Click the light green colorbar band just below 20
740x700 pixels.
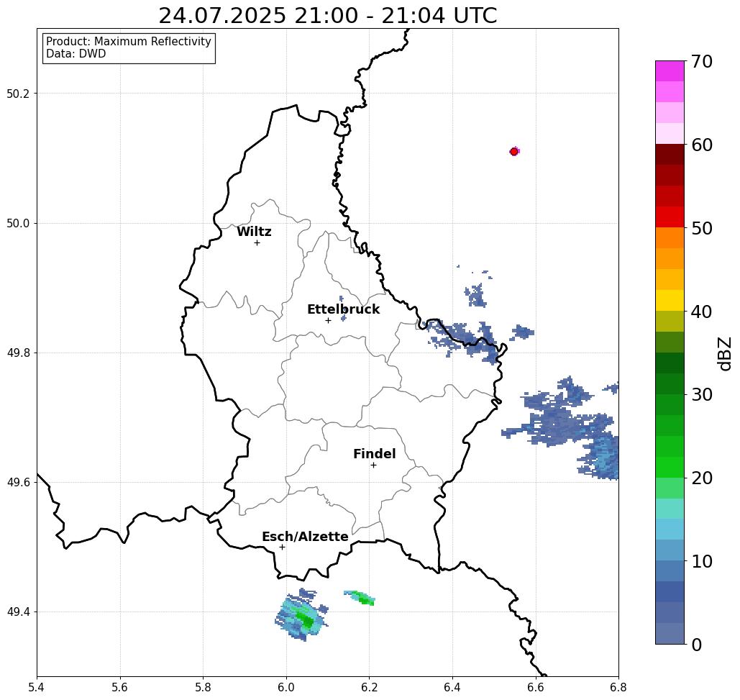click(x=670, y=488)
